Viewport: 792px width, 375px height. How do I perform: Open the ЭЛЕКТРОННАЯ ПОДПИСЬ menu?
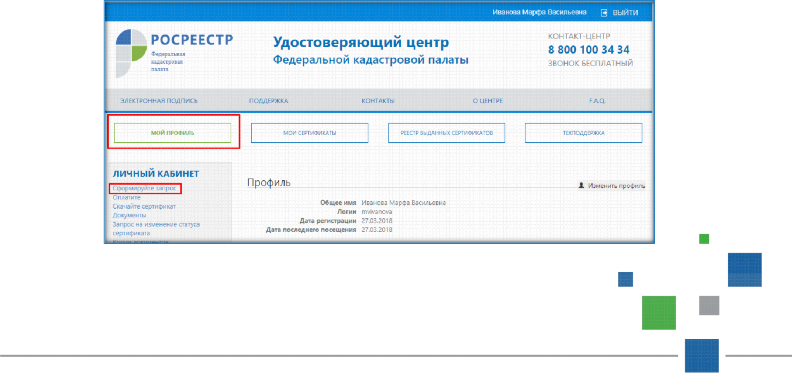[159, 101]
